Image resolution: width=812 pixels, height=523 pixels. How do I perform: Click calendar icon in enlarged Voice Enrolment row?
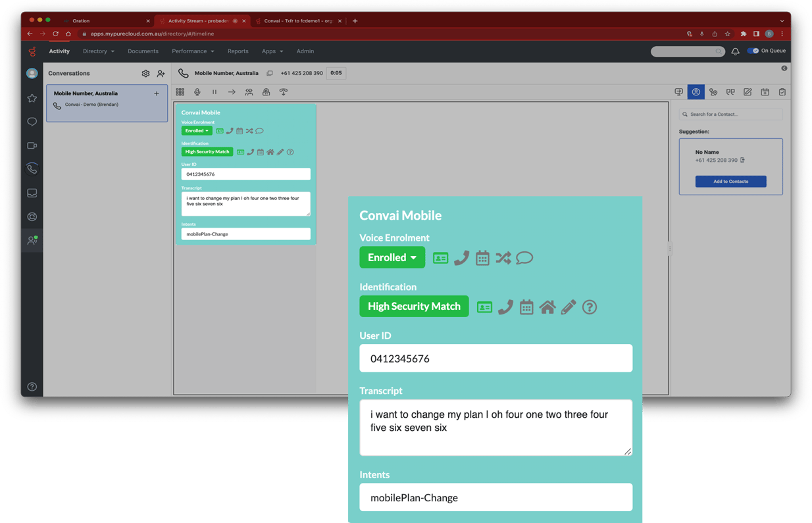click(x=482, y=258)
